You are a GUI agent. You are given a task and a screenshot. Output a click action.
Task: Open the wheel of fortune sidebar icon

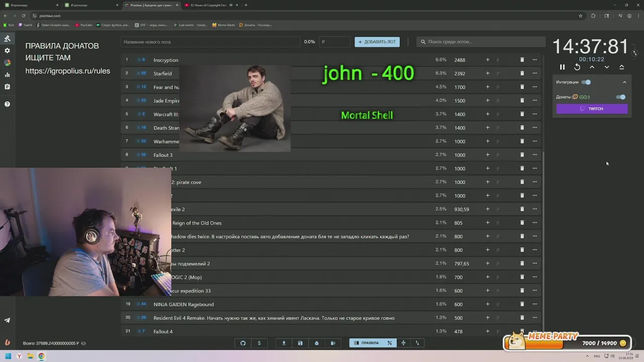tap(7, 63)
